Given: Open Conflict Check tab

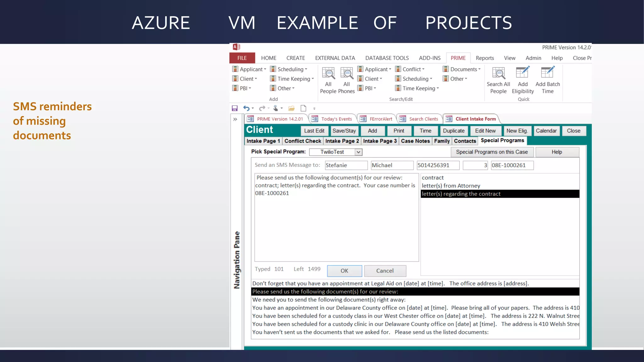Looking at the screenshot, I should coord(303,141).
